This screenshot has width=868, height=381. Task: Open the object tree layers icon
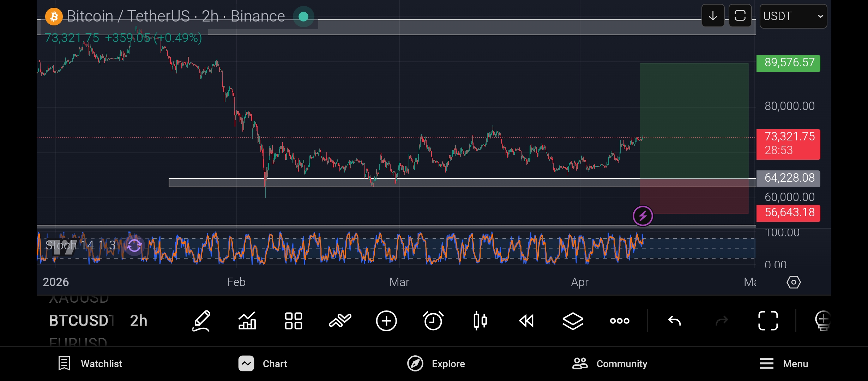[x=573, y=321]
